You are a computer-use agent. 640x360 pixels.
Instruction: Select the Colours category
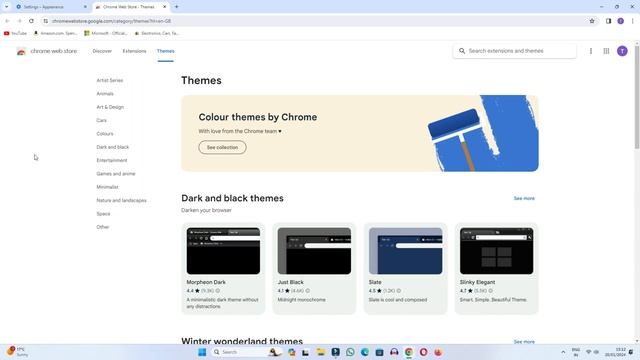click(105, 134)
